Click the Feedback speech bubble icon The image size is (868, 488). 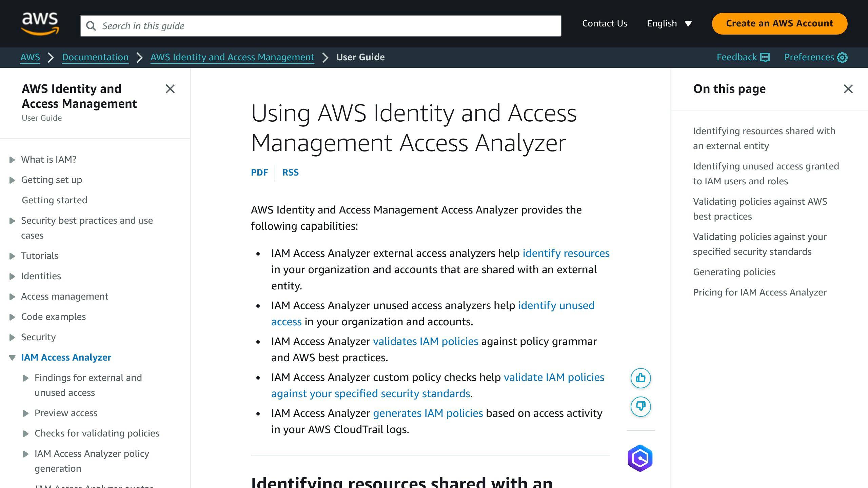pos(765,57)
